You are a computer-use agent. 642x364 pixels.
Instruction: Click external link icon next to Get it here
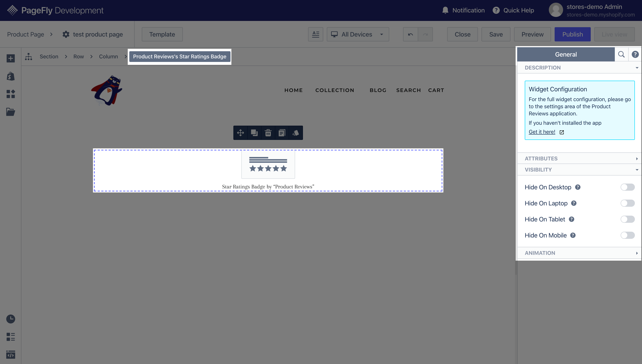(562, 132)
